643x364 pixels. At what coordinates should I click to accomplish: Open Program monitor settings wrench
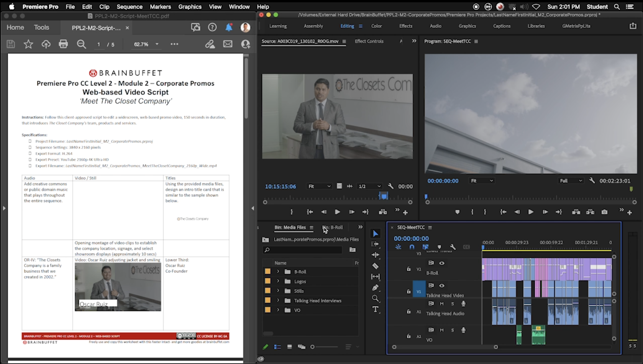pyautogui.click(x=592, y=180)
